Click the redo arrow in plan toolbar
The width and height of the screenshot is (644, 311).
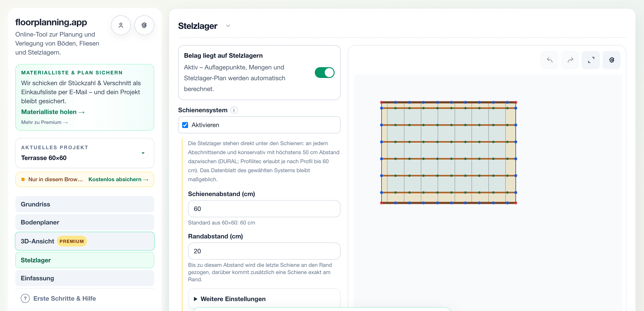pyautogui.click(x=570, y=60)
